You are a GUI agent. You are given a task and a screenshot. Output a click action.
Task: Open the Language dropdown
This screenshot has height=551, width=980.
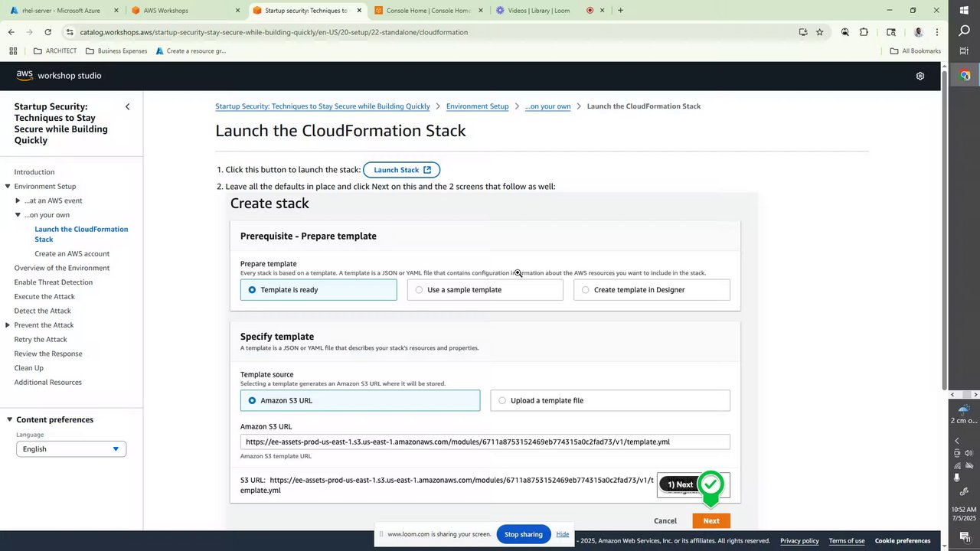(x=71, y=449)
